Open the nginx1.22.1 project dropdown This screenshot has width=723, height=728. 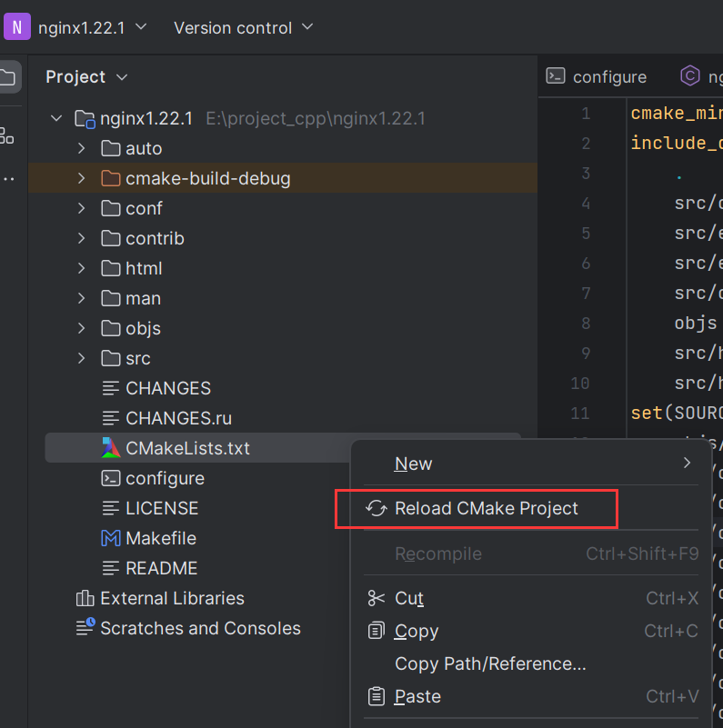pyautogui.click(x=93, y=28)
